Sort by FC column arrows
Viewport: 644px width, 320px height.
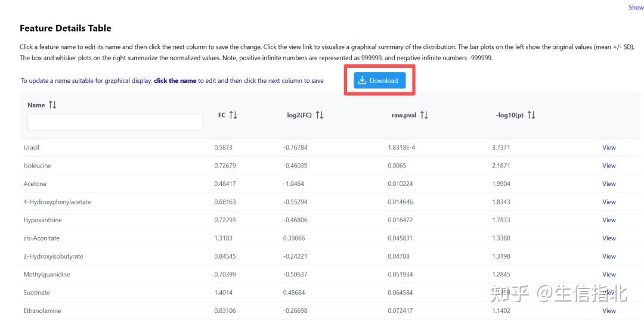pyautogui.click(x=233, y=115)
